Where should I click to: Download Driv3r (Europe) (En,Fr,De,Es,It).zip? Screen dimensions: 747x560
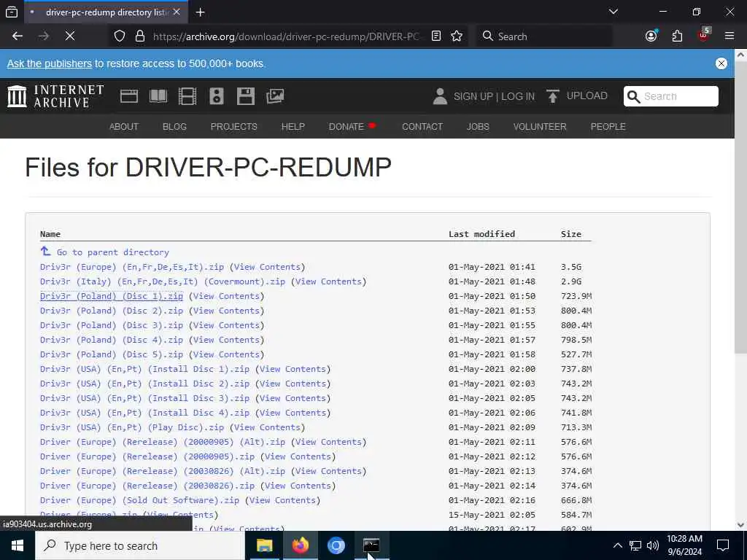click(132, 267)
